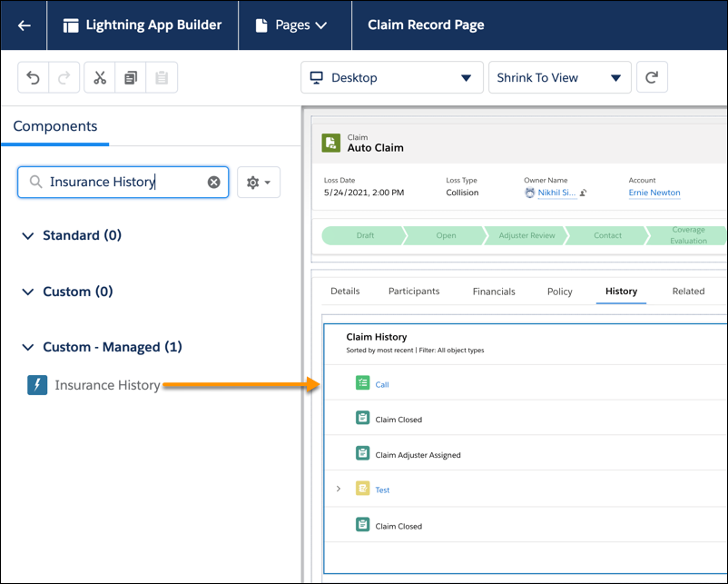The width and height of the screenshot is (728, 584).
Task: Click the desktop monitor icon
Action: (x=316, y=77)
